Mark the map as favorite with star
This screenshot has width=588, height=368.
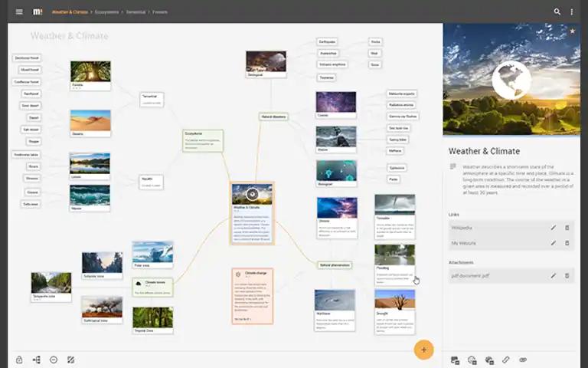[572, 31]
